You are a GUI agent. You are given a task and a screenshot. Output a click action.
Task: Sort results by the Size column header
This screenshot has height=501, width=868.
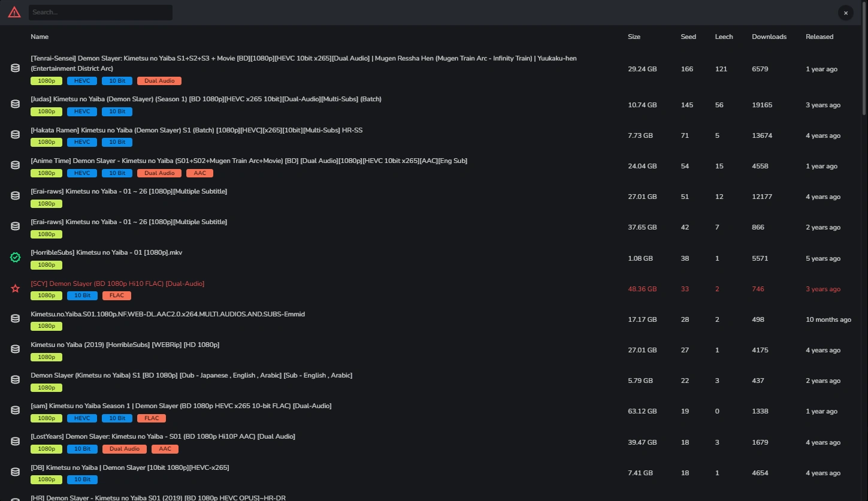[634, 37]
